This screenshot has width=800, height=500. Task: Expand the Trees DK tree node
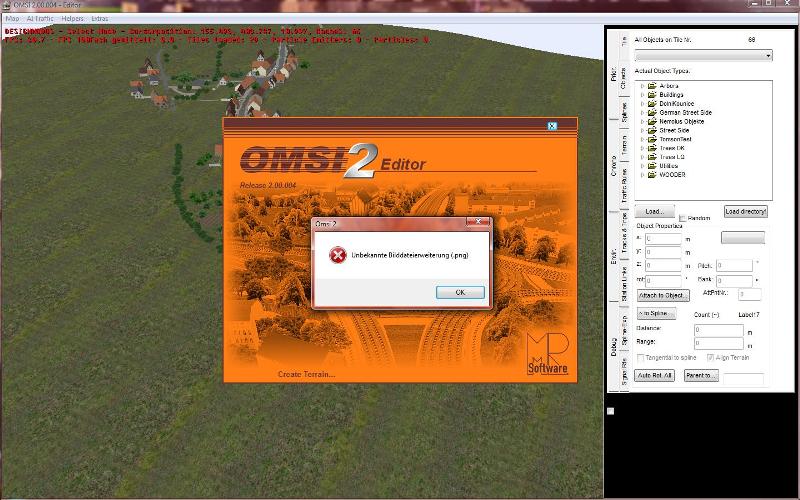(642, 148)
